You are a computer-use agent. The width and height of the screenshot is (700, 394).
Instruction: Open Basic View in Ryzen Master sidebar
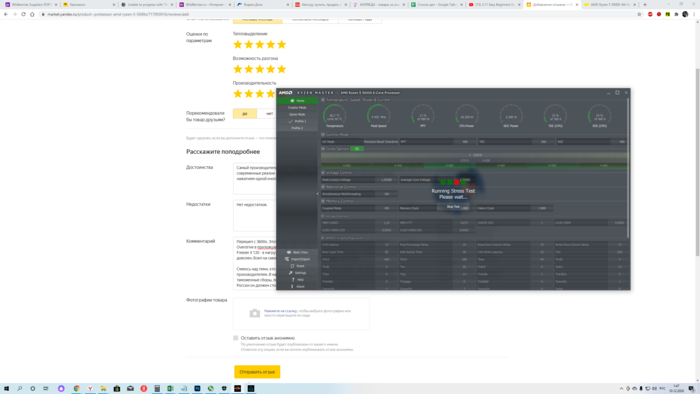point(297,252)
